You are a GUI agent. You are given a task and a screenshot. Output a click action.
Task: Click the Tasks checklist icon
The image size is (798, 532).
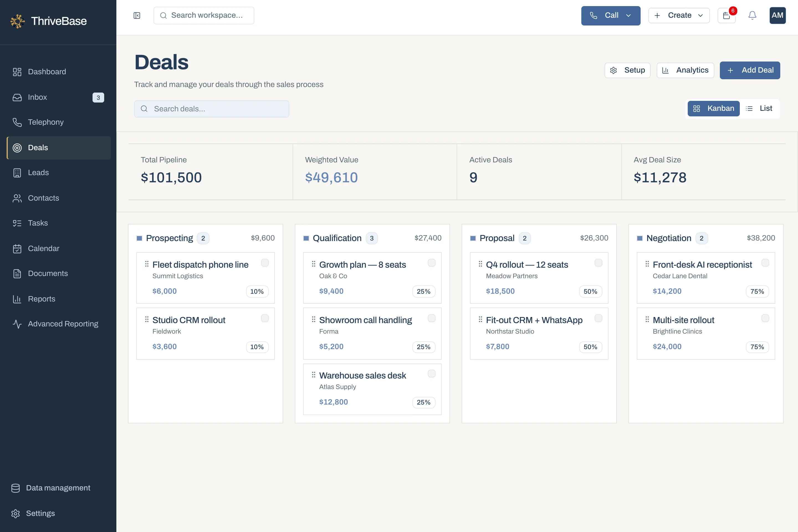click(17, 223)
